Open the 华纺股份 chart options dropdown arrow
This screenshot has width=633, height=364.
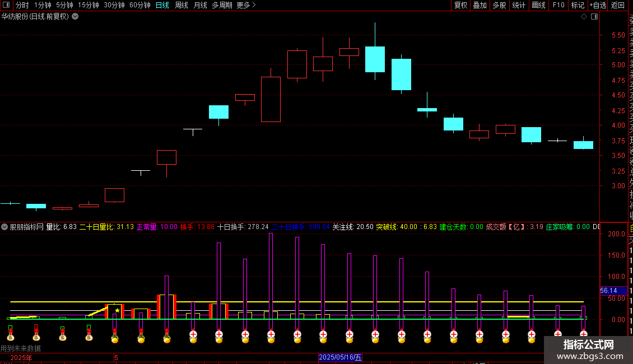(75, 17)
